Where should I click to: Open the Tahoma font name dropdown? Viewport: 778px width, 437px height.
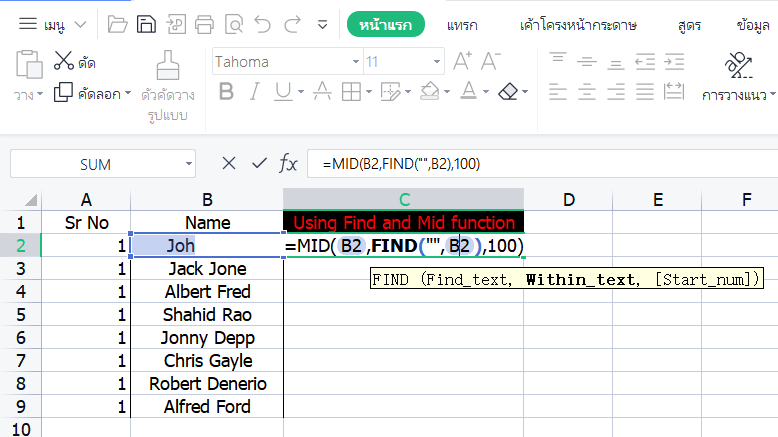[356, 62]
